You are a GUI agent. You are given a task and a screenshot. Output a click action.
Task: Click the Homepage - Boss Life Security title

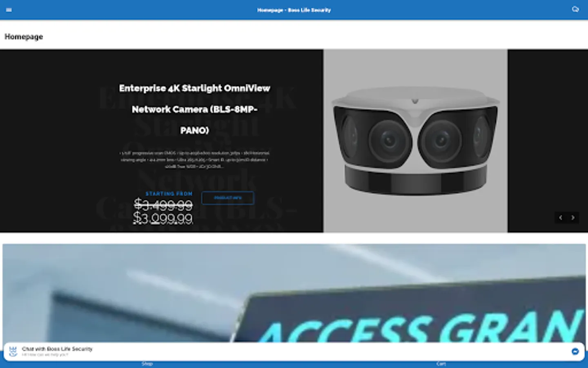tap(294, 10)
